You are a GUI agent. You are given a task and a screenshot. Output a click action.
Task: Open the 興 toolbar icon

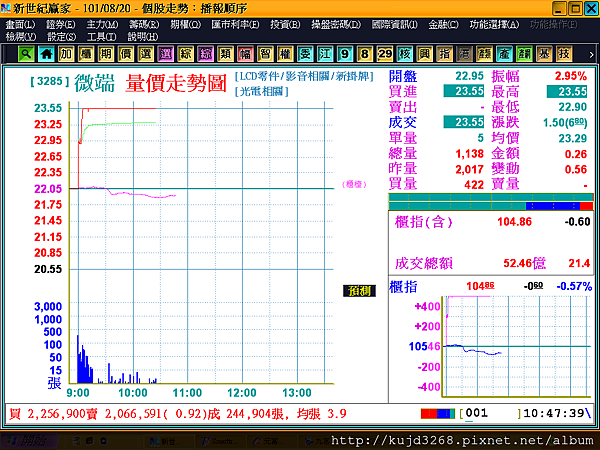coord(424,54)
